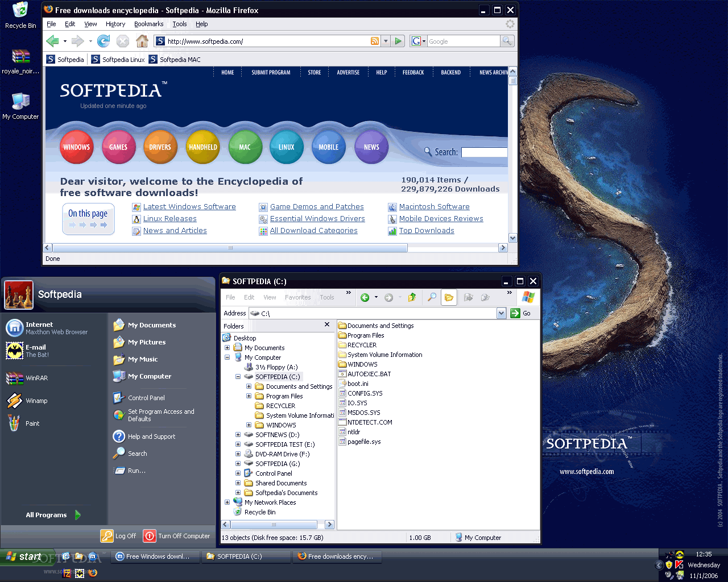Open Firefox Tools menu

click(180, 24)
